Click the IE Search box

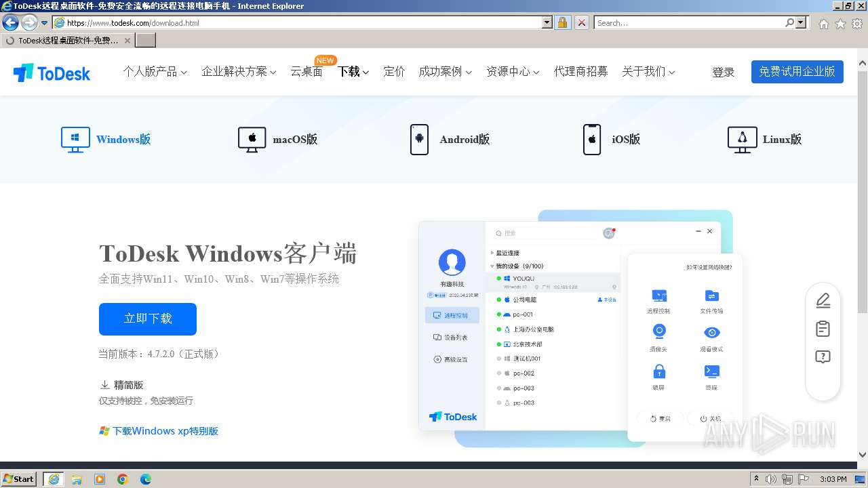689,22
